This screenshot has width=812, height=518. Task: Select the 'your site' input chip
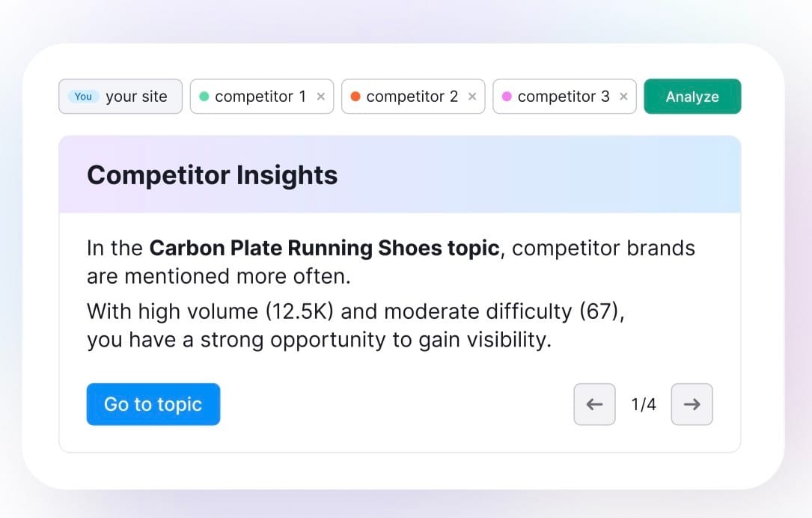click(136, 97)
